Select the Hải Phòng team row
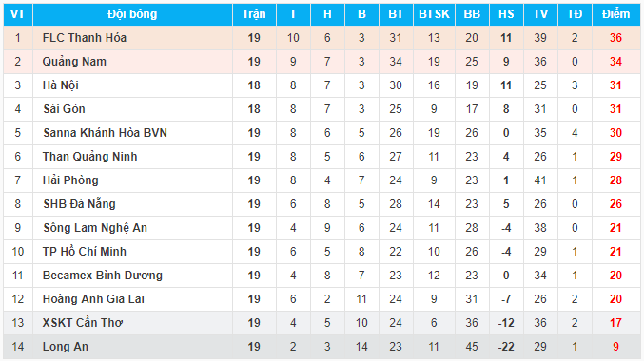 point(322,180)
